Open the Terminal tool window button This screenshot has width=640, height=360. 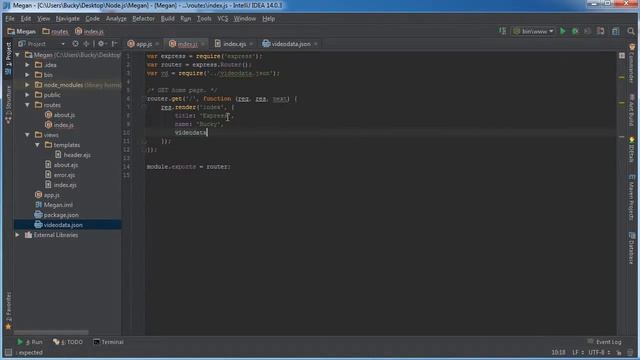(108, 342)
